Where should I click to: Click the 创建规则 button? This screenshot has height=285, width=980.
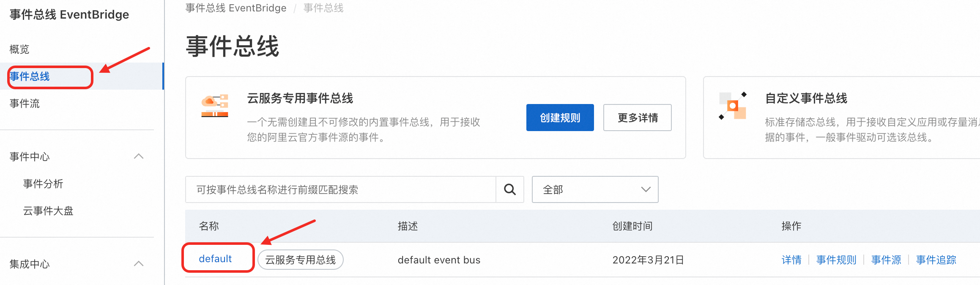pos(560,118)
